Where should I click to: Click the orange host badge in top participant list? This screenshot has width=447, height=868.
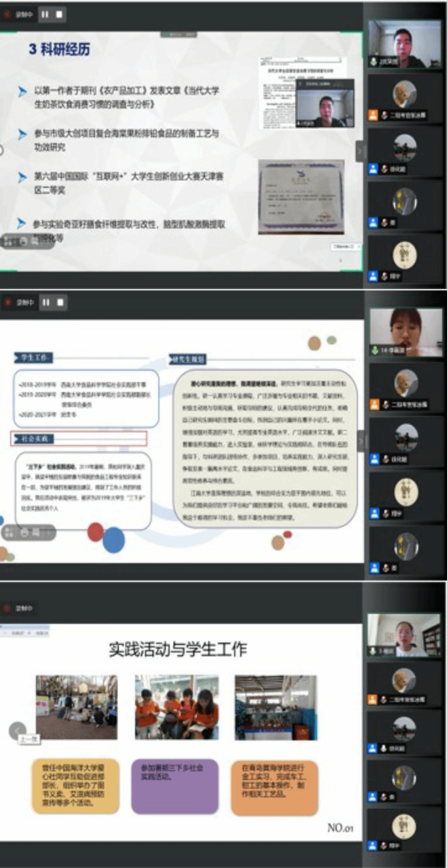click(x=373, y=115)
